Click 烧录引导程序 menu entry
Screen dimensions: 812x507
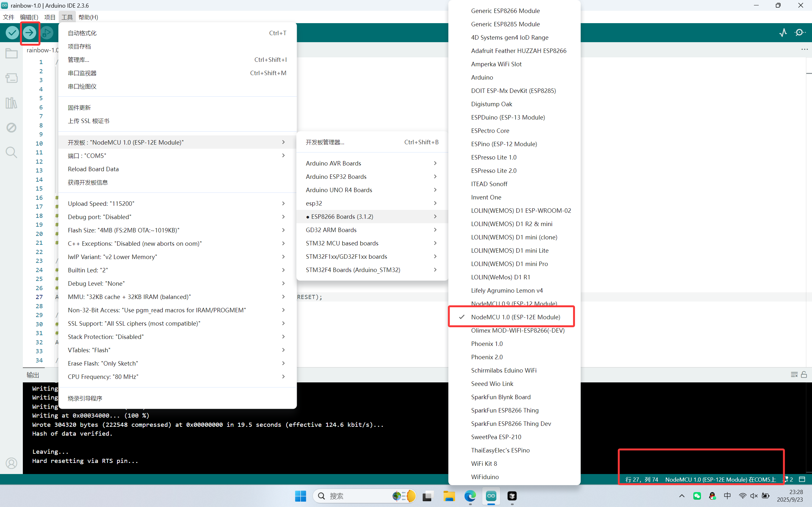click(177, 398)
